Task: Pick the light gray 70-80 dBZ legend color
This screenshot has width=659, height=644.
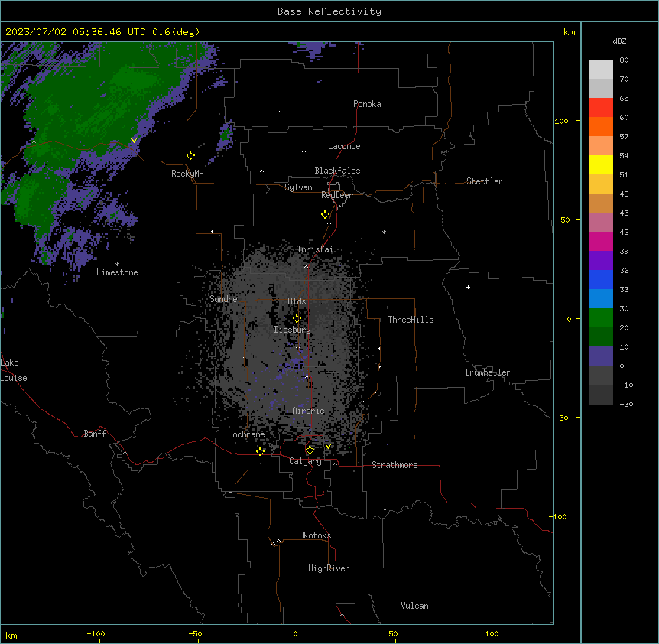Action: [601, 69]
